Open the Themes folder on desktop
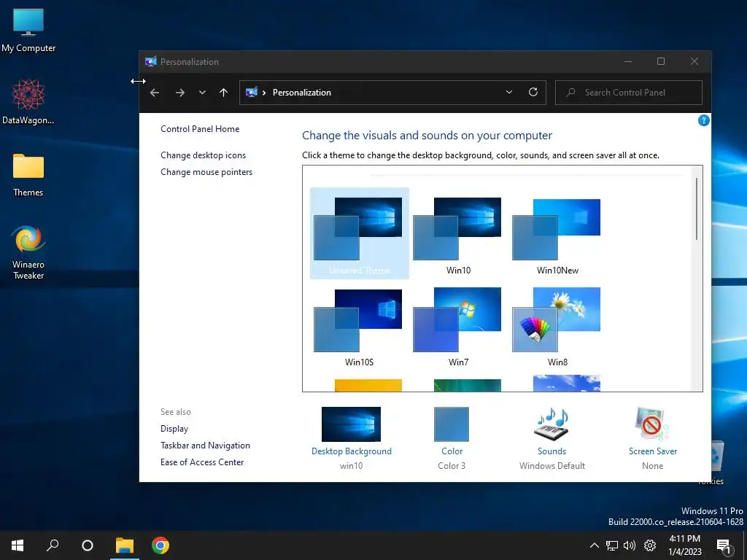 pos(28,175)
